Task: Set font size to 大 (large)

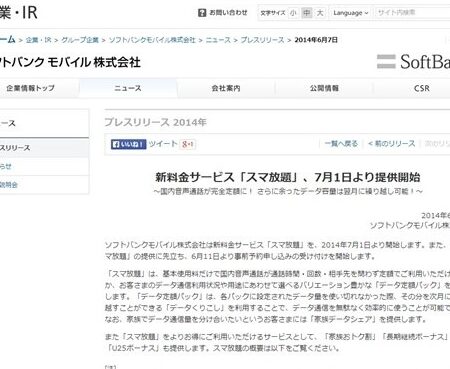Action: point(320,13)
